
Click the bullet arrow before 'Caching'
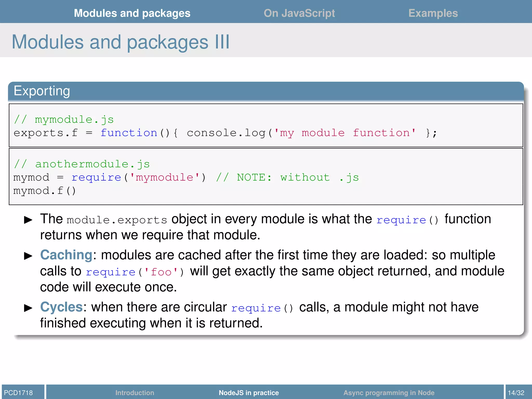point(28,256)
